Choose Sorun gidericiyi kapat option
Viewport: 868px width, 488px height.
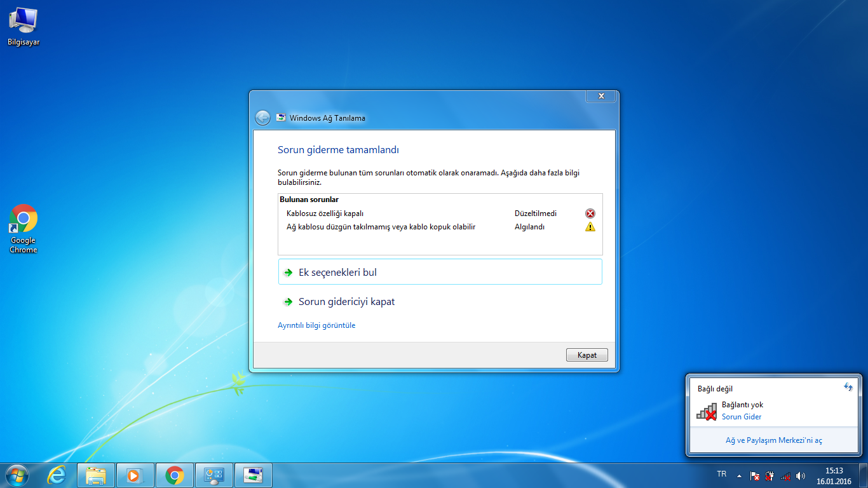(x=440, y=302)
